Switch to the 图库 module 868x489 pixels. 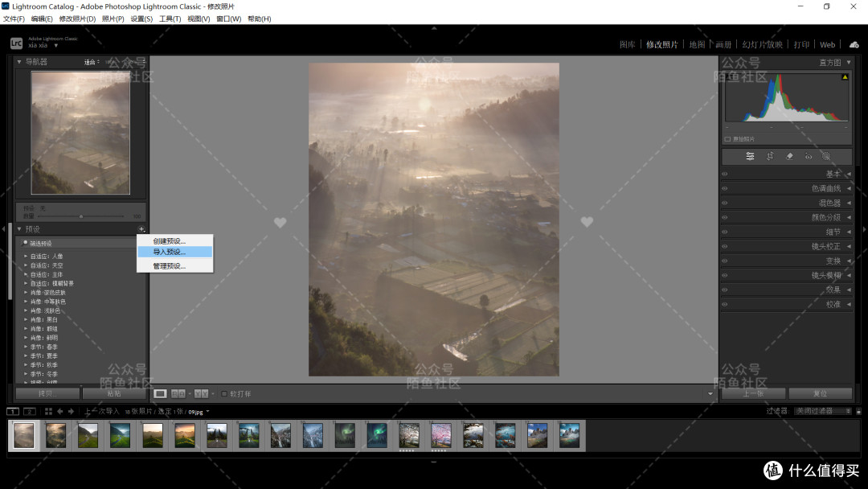point(627,44)
